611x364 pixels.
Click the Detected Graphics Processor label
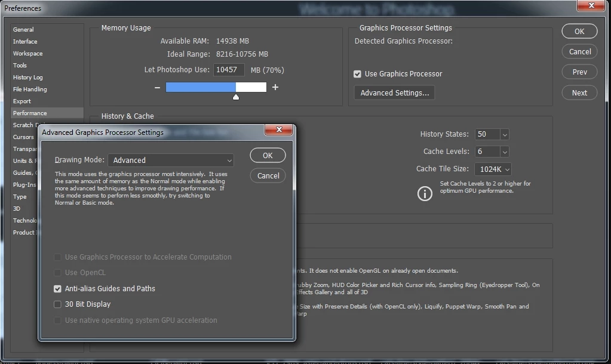[x=404, y=41]
